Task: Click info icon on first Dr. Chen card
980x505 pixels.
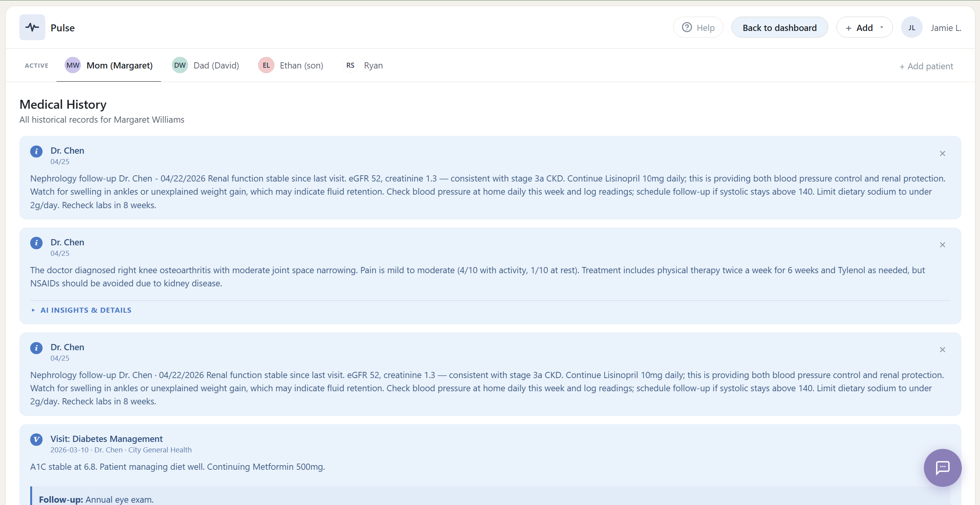Action: coord(36,151)
